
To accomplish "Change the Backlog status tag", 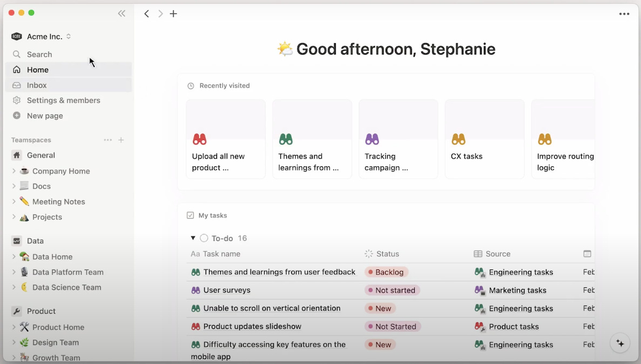I will click(x=386, y=272).
